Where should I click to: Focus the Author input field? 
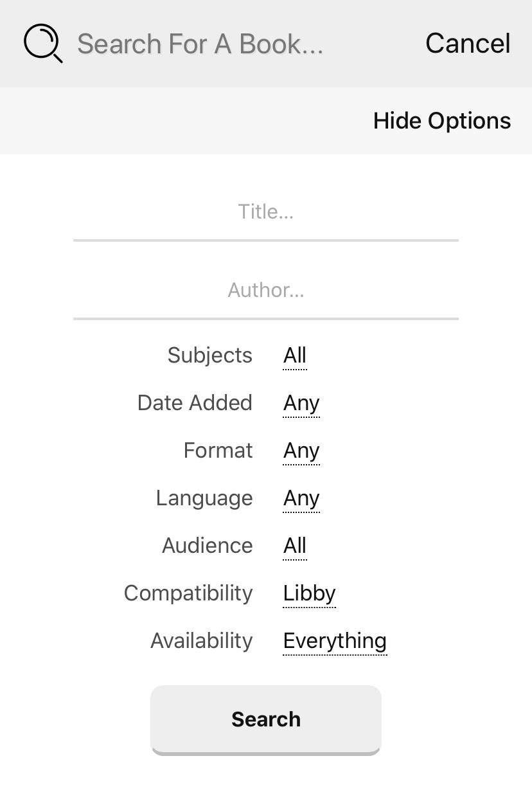[x=266, y=291]
